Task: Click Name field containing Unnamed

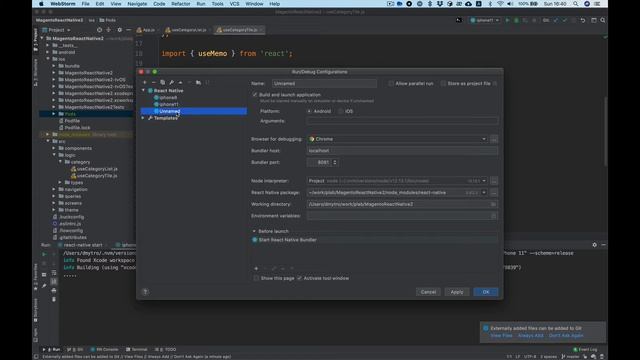Action: 324,83
